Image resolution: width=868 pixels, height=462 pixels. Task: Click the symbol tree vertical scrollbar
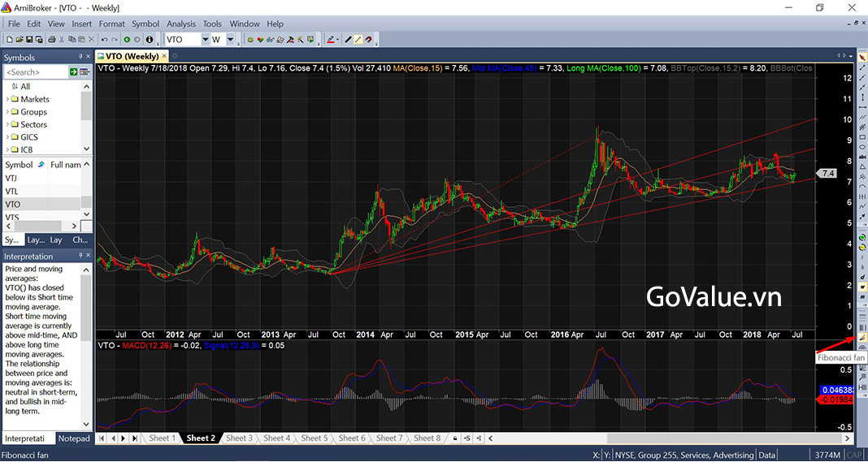(86, 117)
